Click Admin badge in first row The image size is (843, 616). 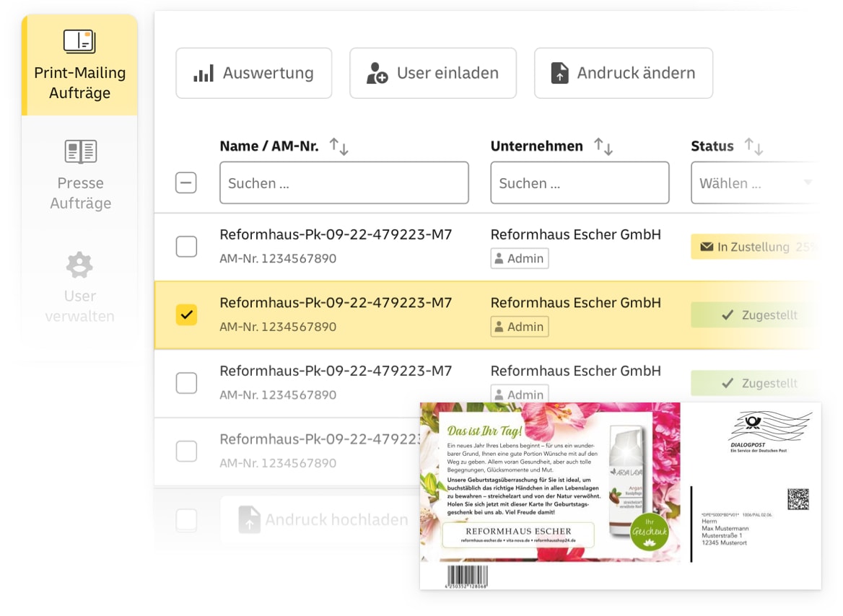pos(520,258)
